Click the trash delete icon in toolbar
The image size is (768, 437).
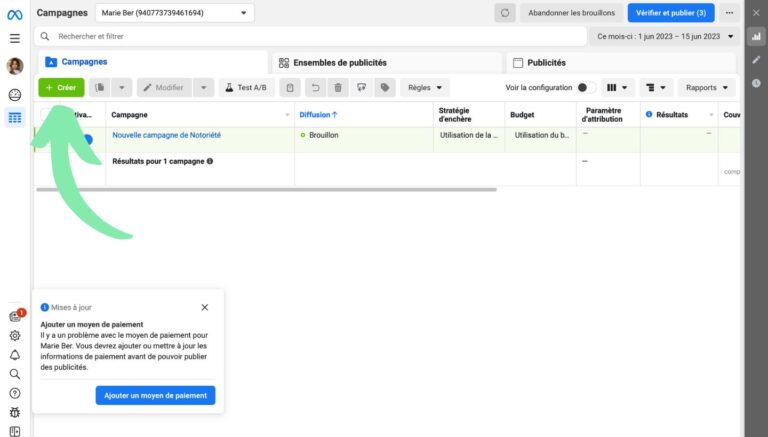click(x=338, y=88)
